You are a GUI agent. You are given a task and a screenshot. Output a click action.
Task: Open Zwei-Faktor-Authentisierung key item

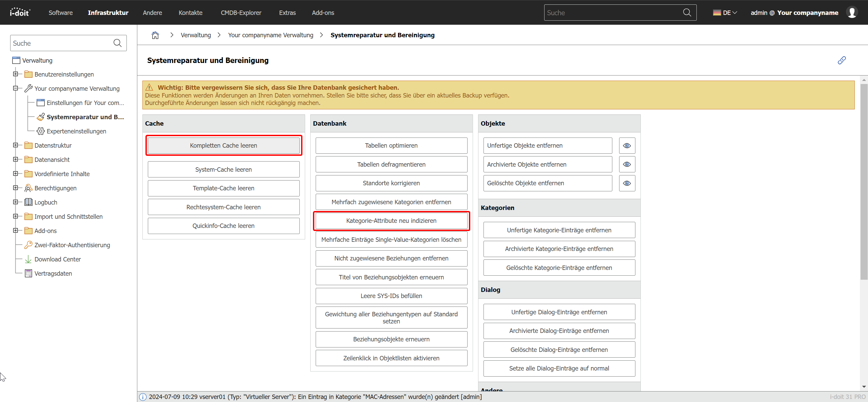(x=72, y=245)
